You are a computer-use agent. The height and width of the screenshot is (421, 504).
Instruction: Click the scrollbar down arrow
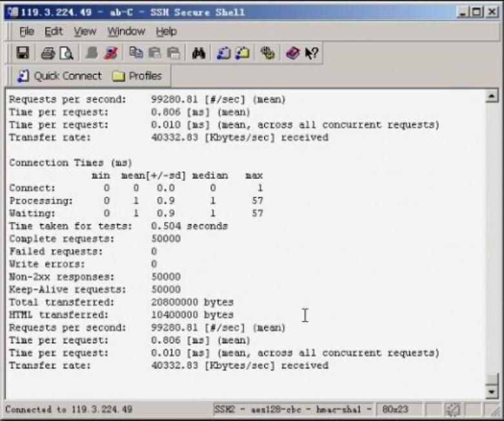point(492,391)
